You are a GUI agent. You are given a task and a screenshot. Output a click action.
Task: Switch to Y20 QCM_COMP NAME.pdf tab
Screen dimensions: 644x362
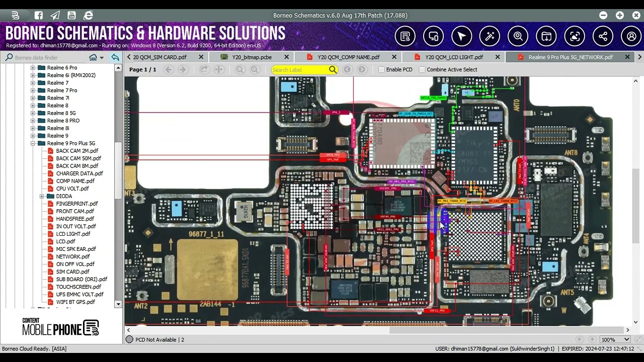click(349, 57)
